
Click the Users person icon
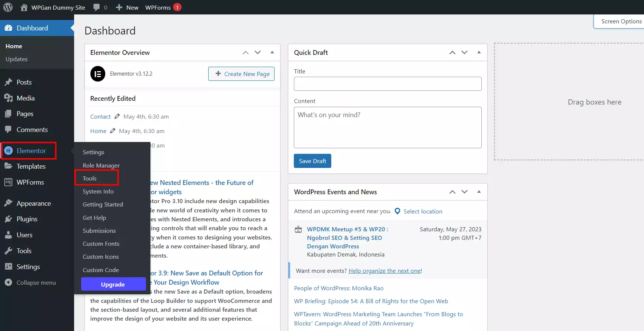8,235
